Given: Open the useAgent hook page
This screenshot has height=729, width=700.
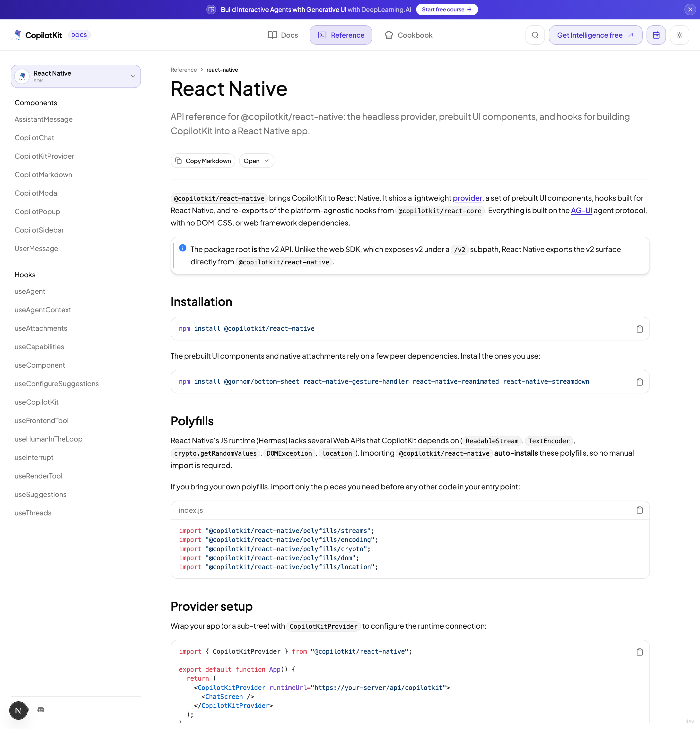Looking at the screenshot, I should 30,291.
